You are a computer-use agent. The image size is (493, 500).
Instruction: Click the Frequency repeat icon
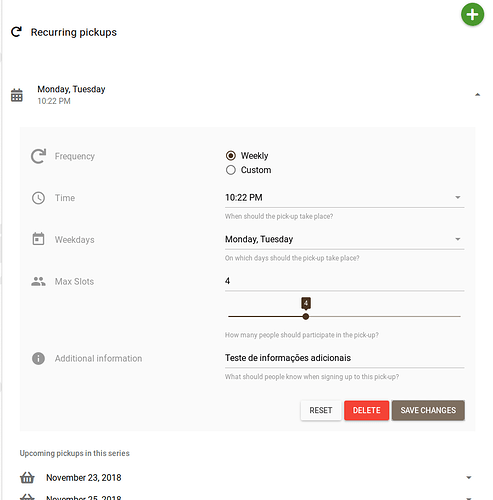(x=38, y=156)
